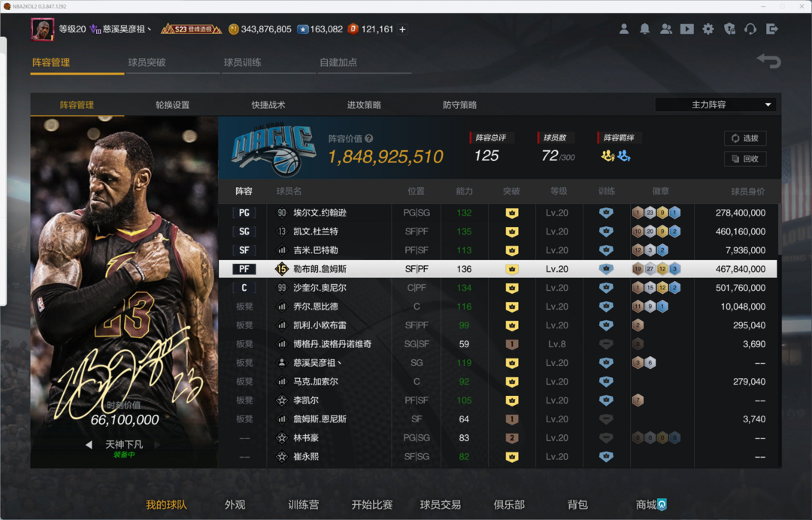Click the video playback icon in header
The width and height of the screenshot is (812, 520).
687,29
